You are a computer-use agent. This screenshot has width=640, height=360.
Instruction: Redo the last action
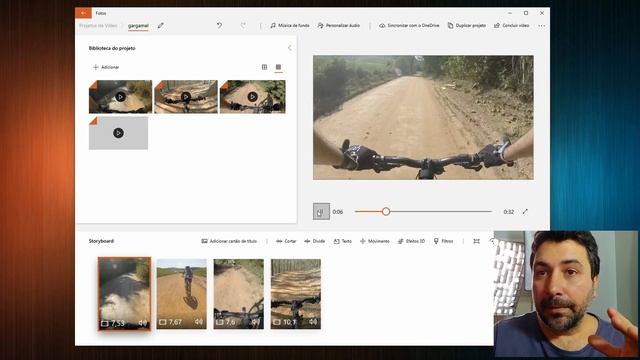pos(243,25)
